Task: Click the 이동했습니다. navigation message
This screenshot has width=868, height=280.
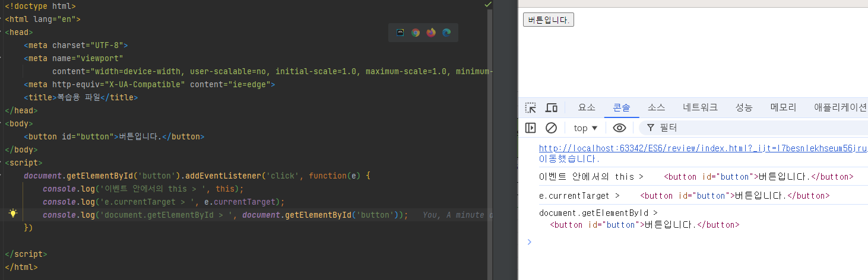Action: pyautogui.click(x=569, y=159)
